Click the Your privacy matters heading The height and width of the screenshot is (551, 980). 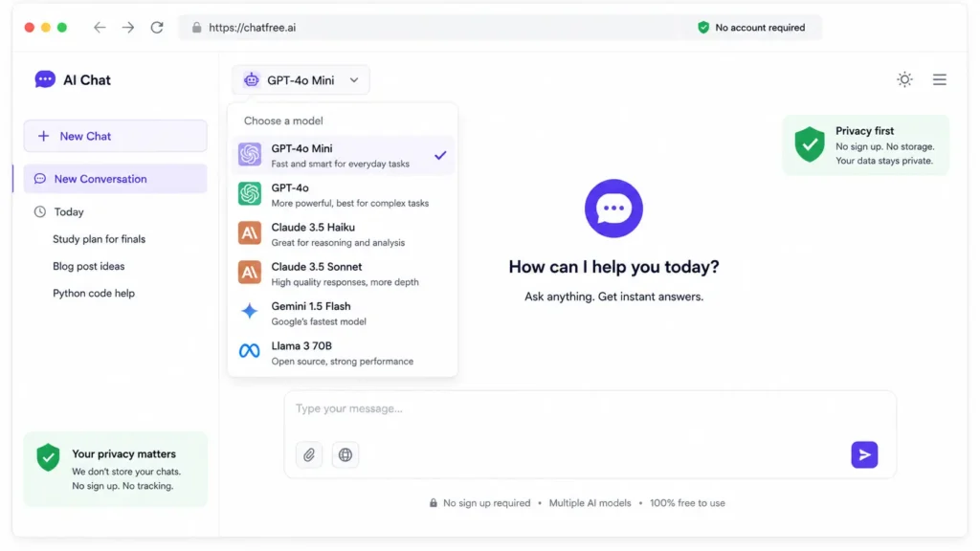coord(123,454)
